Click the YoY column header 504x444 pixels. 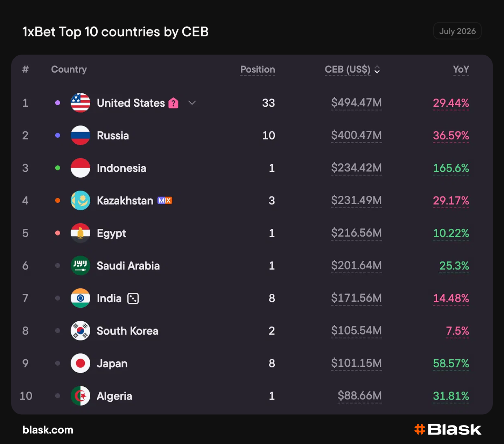[x=461, y=69]
